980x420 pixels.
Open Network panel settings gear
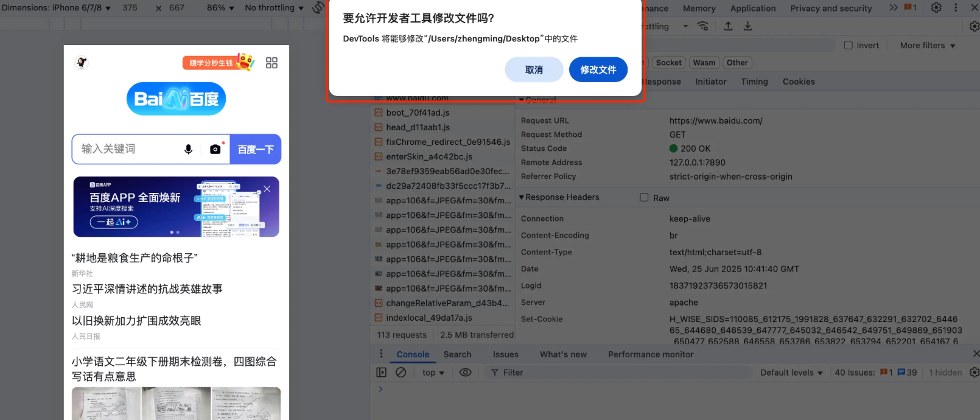(x=974, y=26)
